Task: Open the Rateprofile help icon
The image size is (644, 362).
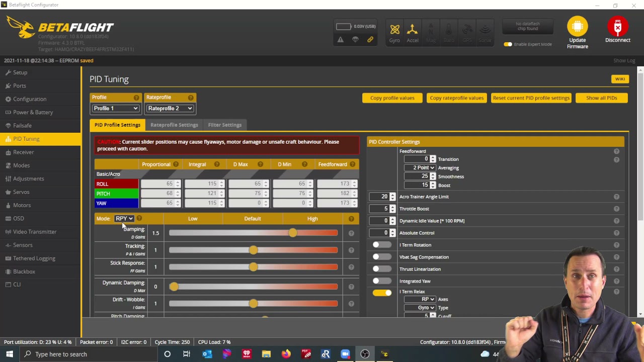Action: click(191, 98)
